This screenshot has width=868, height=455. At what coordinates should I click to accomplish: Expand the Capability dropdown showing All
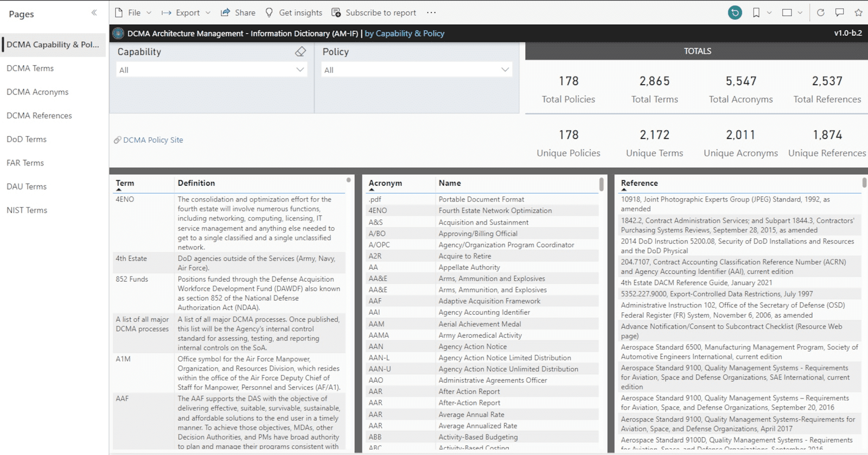click(x=212, y=69)
